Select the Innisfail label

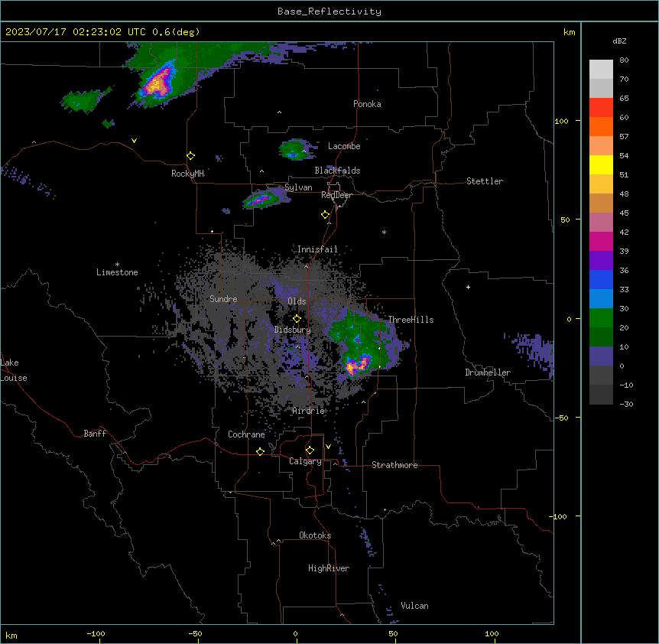coord(317,249)
